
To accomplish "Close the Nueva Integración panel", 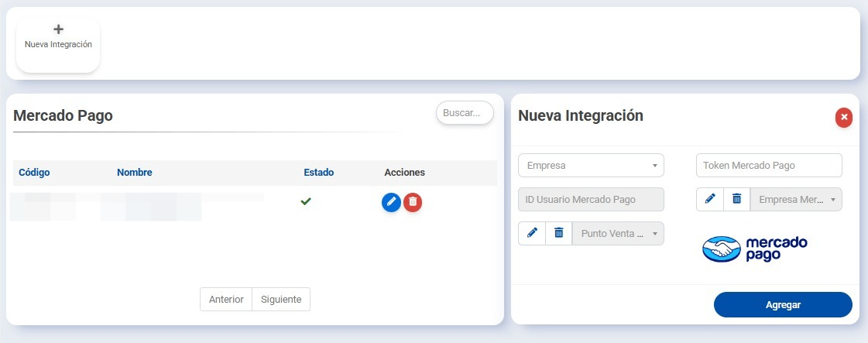I will (x=844, y=117).
